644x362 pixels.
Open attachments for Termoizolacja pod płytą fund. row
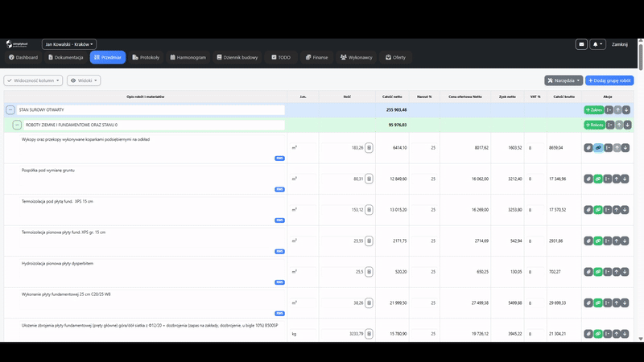pyautogui.click(x=588, y=210)
